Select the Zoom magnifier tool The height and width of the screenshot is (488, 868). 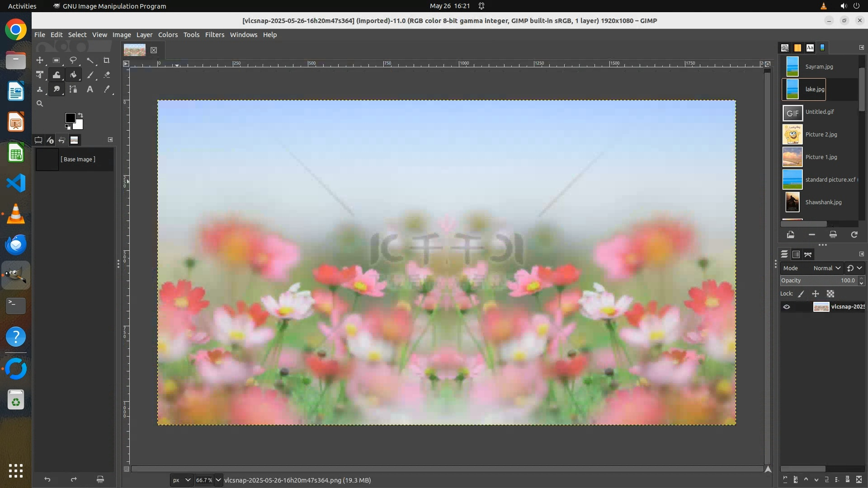pos(40,104)
